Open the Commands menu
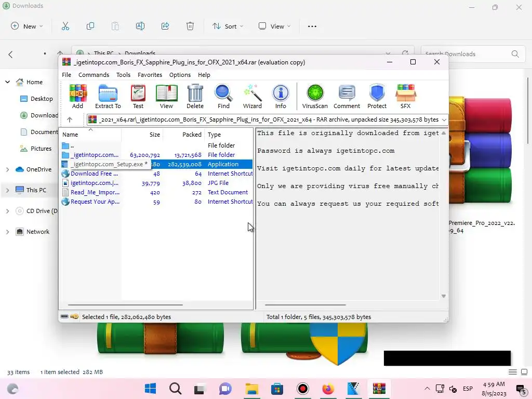The image size is (532, 399). [x=94, y=75]
